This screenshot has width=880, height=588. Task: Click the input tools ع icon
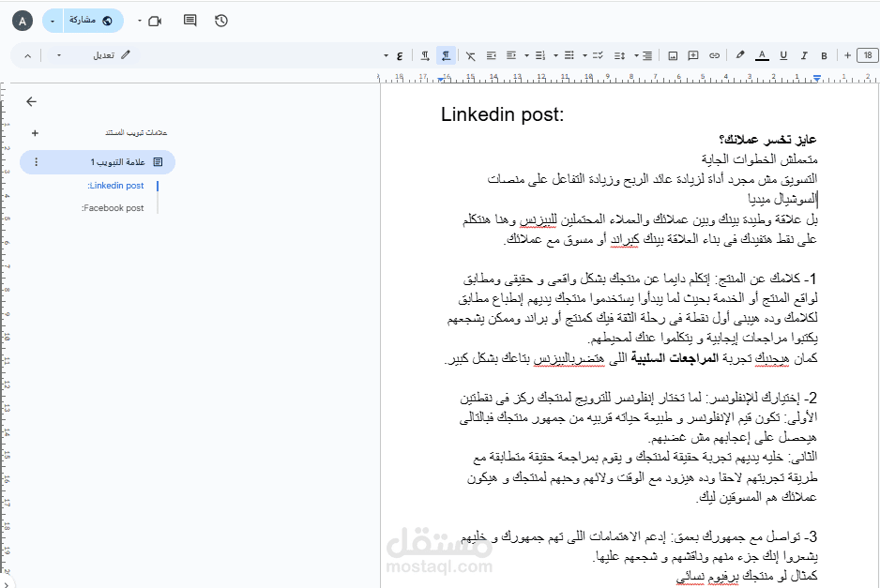pyautogui.click(x=400, y=55)
